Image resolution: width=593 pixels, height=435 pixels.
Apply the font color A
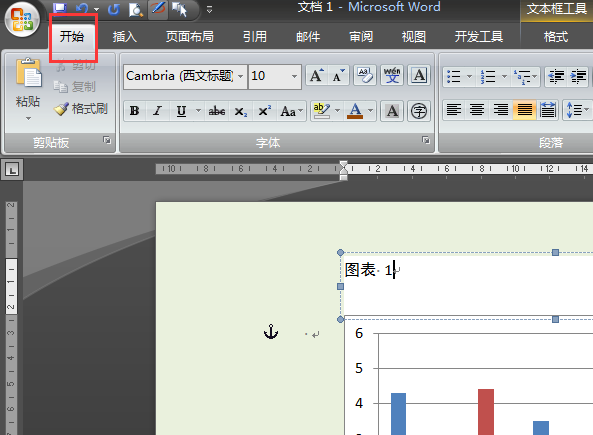[x=355, y=111]
